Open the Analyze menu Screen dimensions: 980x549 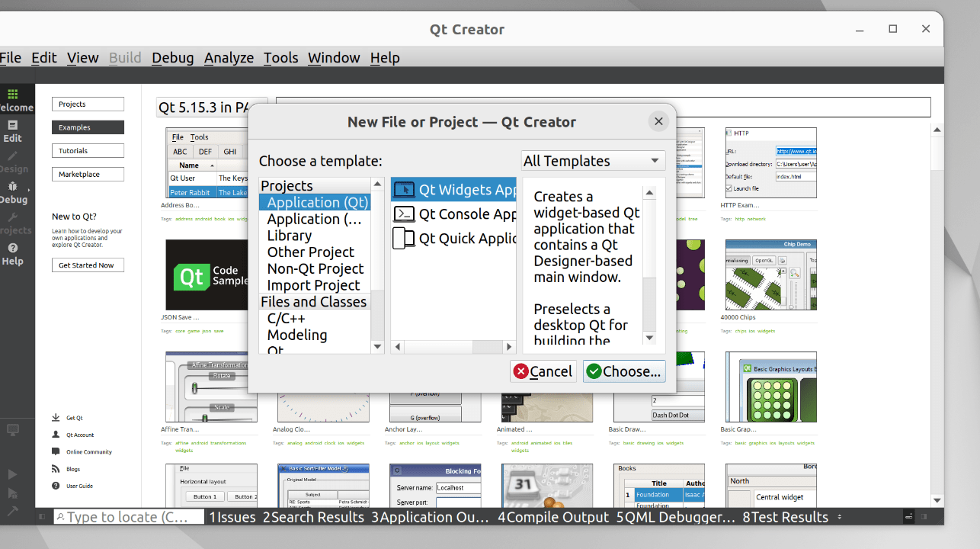click(x=229, y=58)
